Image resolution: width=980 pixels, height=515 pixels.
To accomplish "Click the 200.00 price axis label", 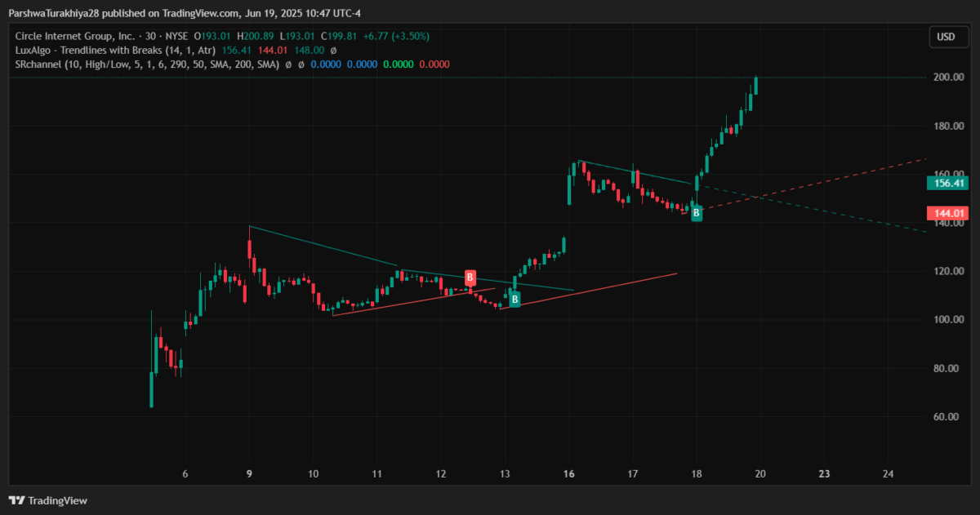I will click(947, 78).
